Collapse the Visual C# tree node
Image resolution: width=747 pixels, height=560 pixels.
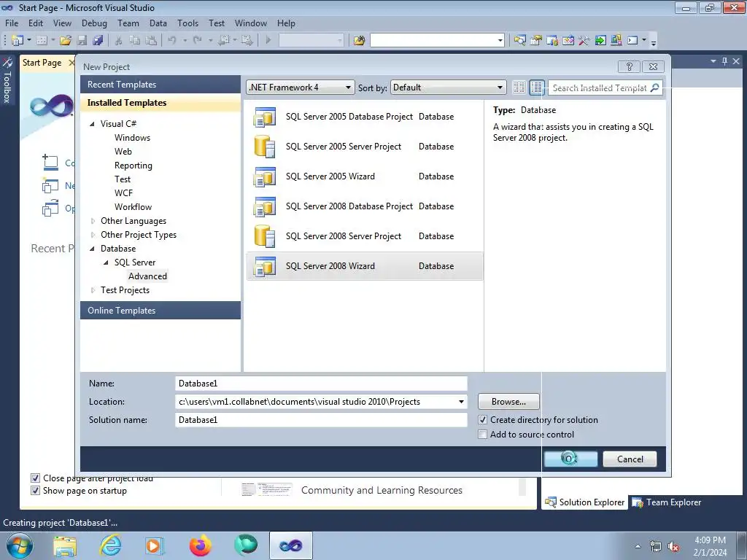point(92,124)
